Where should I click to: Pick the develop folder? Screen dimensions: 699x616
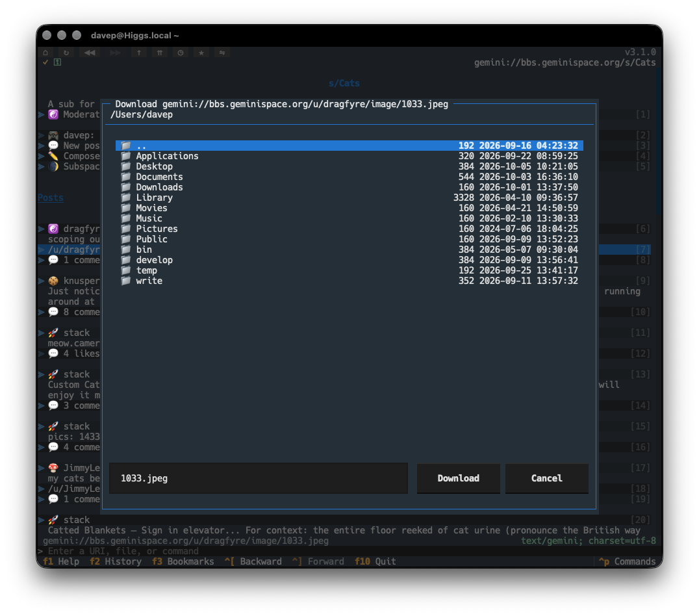pyautogui.click(x=349, y=260)
